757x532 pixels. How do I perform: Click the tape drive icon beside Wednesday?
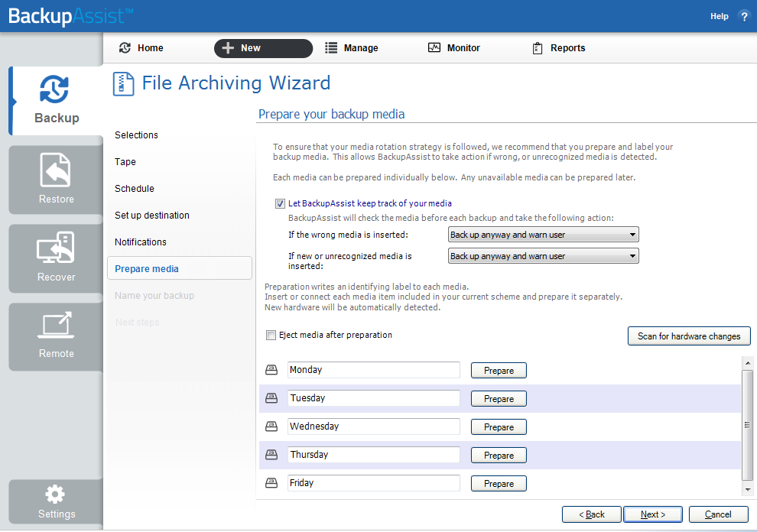(x=271, y=427)
